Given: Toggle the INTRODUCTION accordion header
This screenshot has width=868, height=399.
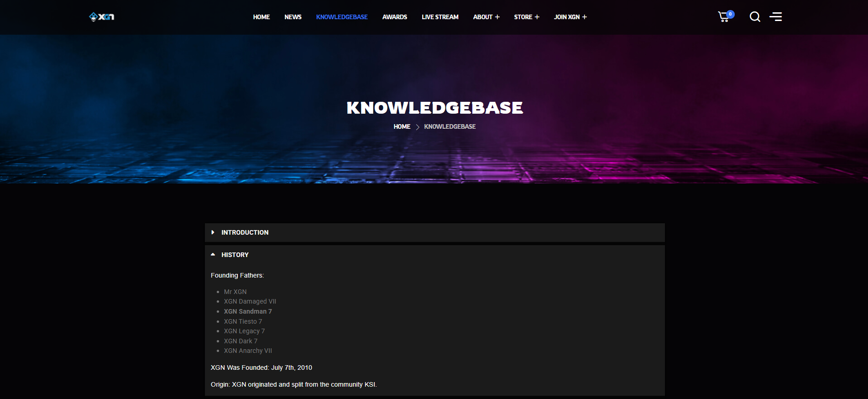Looking at the screenshot, I should (245, 232).
